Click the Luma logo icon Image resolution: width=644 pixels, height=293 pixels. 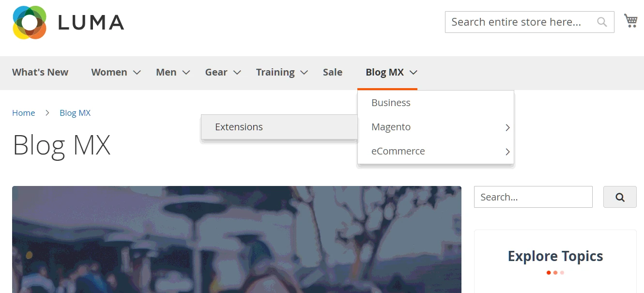(30, 22)
